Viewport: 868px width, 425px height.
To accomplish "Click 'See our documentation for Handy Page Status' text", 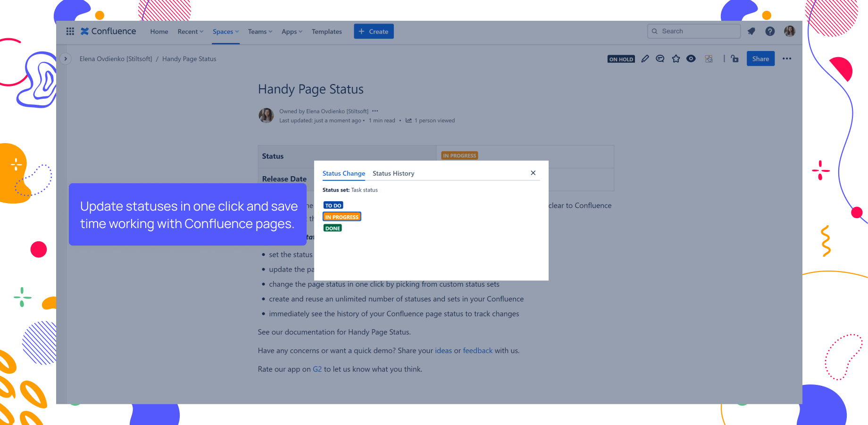I will click(x=334, y=332).
